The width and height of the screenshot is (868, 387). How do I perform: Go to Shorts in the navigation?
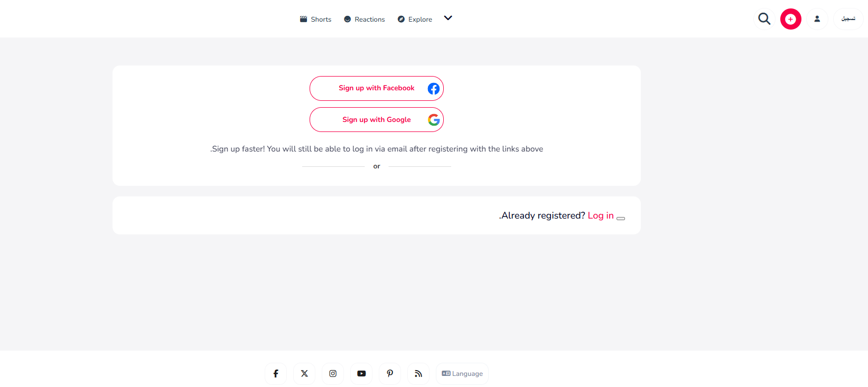tap(316, 20)
